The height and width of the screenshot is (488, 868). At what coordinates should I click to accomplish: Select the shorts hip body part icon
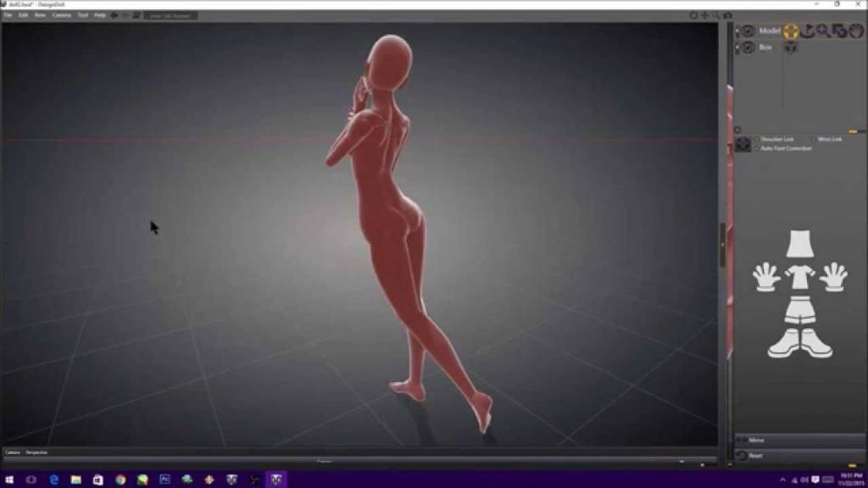pyautogui.click(x=799, y=310)
